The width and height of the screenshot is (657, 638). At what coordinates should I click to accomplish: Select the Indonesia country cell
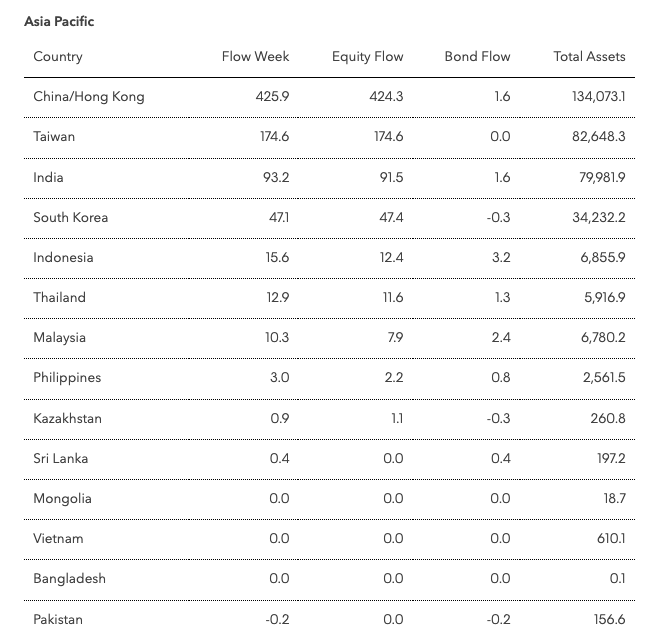point(63,257)
